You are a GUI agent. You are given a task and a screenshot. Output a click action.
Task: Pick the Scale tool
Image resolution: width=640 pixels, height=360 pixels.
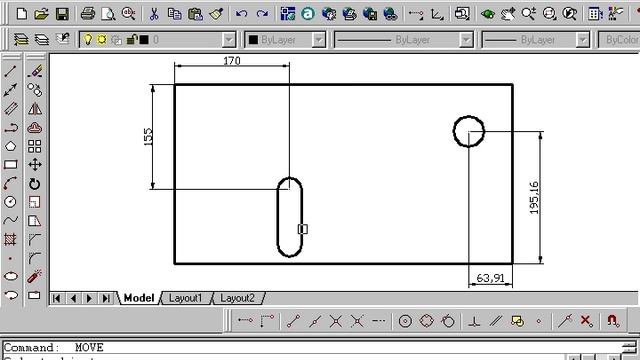35,202
